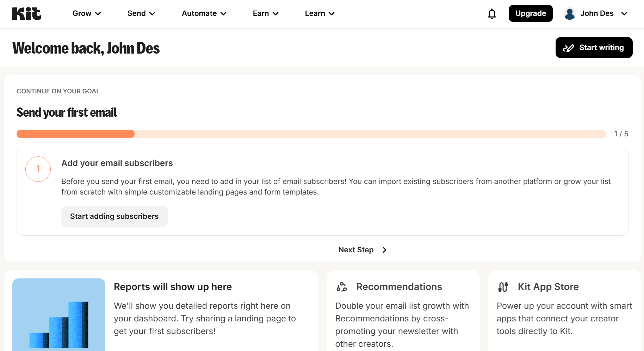The image size is (644, 351).
Task: Open the Send dropdown
Action: (141, 13)
